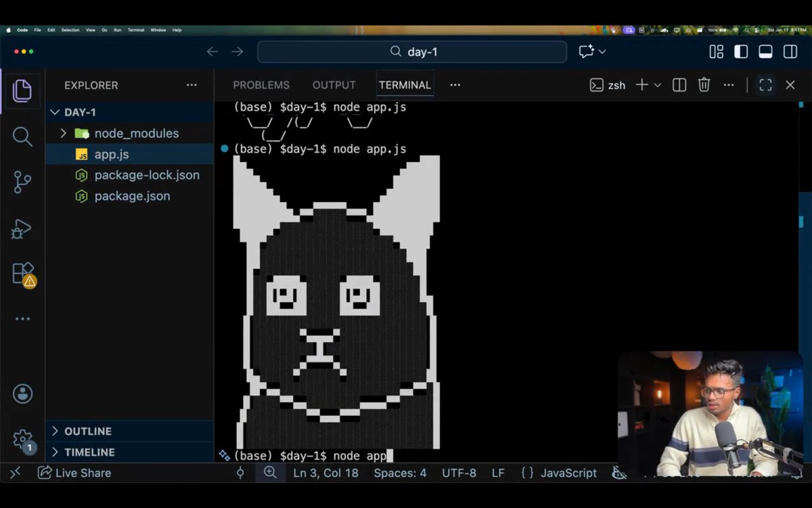Image resolution: width=812 pixels, height=508 pixels.
Task: Open remote window from status bar
Action: [16, 473]
